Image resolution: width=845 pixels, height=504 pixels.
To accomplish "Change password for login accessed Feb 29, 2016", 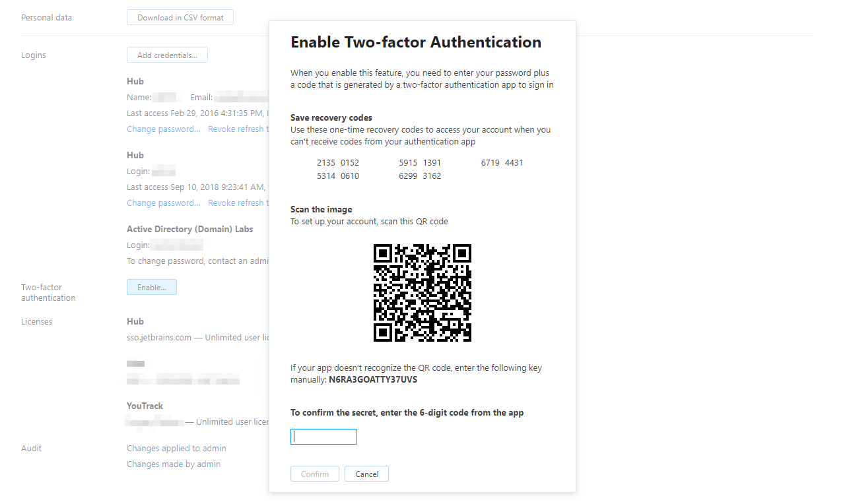I will tap(164, 129).
